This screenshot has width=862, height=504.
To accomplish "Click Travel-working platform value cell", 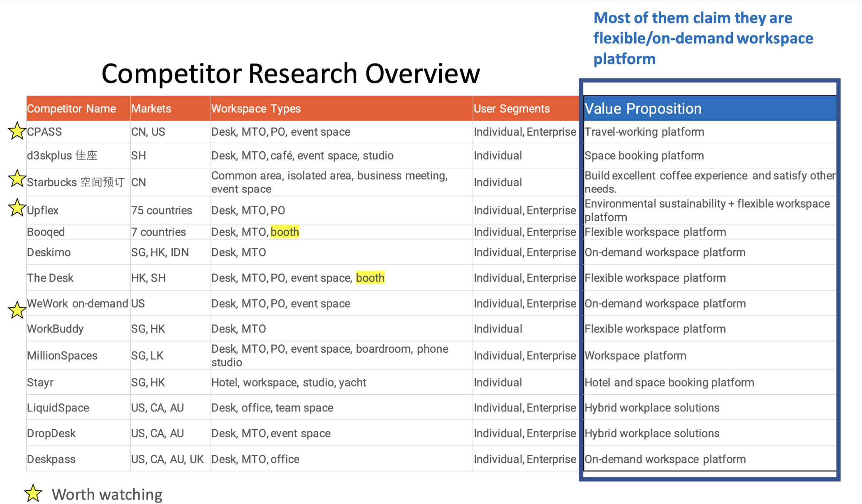I will [644, 132].
